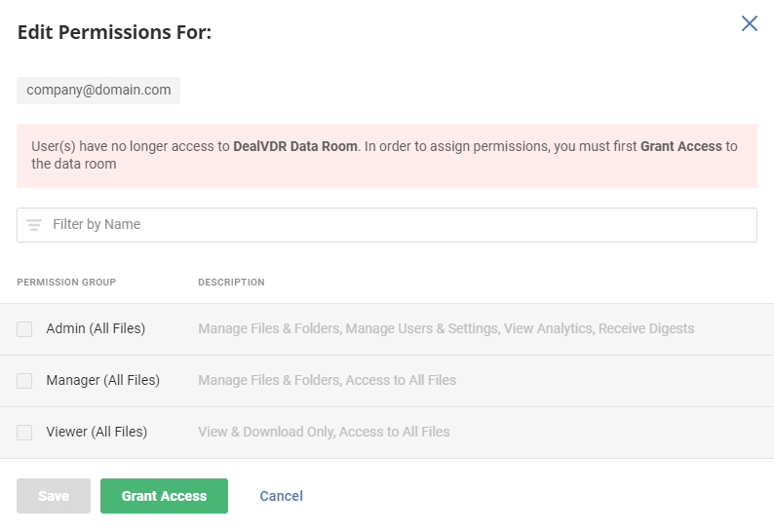Click the Viewer permission description text
This screenshot has width=774, height=532.
point(324,433)
